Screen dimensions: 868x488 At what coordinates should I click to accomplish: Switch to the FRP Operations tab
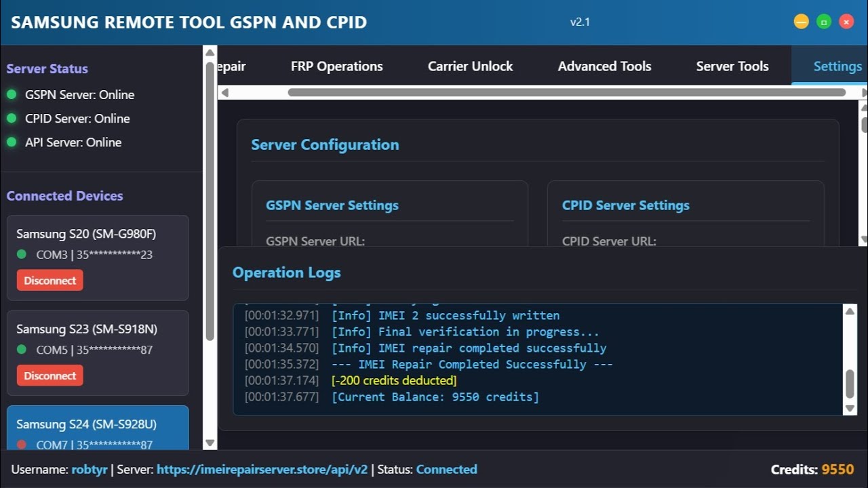click(336, 66)
